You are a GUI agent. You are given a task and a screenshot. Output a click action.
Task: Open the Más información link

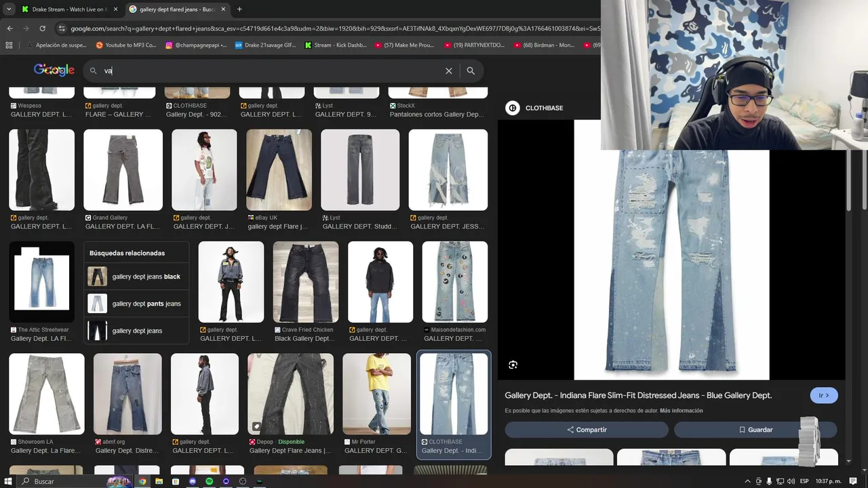[x=682, y=411]
